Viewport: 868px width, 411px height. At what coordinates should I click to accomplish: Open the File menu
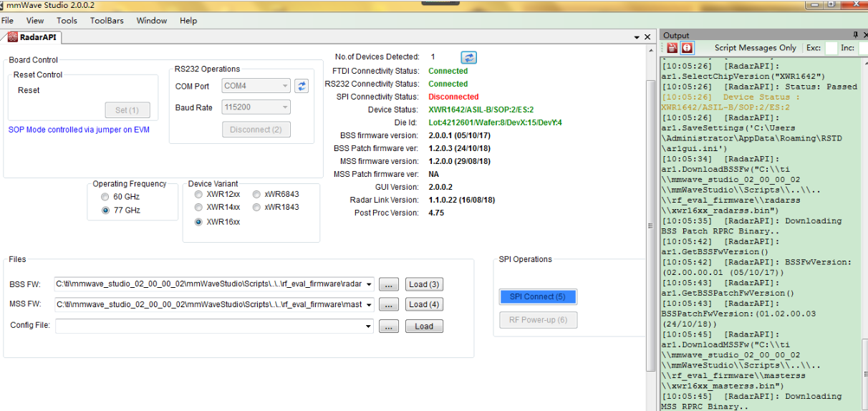(7, 21)
